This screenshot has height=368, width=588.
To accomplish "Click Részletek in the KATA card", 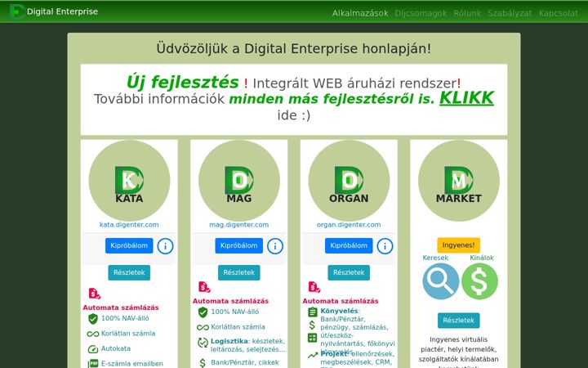I will point(129,272).
